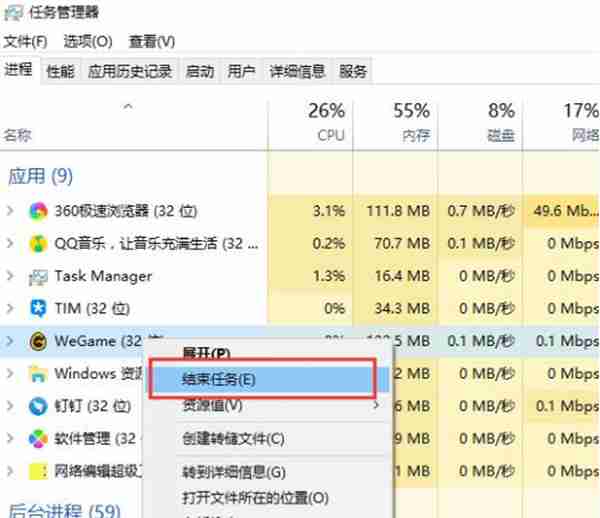
Task: Click the 49.6 Mb network value
Action: click(x=566, y=211)
